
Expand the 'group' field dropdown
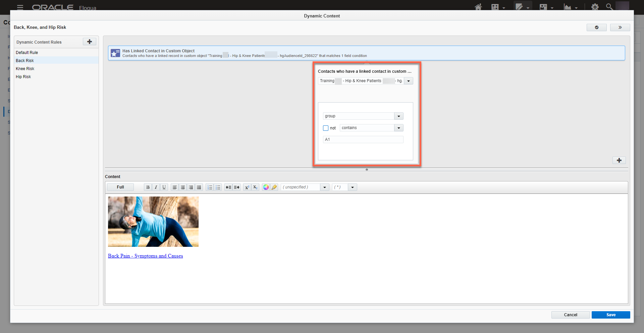pos(398,116)
